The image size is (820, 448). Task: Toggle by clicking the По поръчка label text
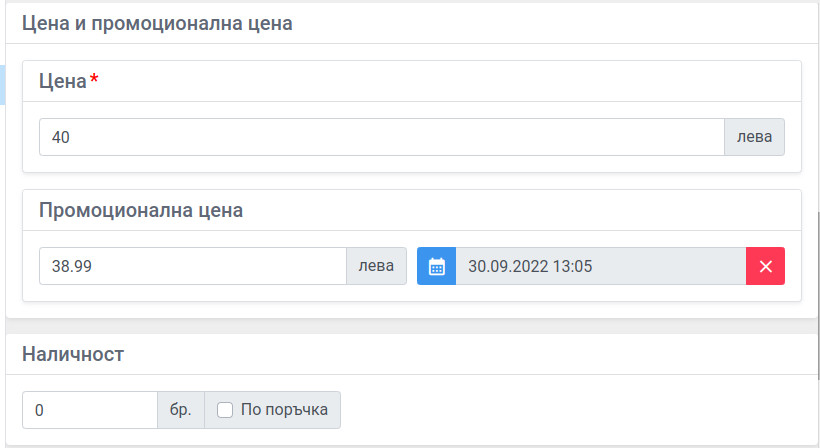click(284, 409)
